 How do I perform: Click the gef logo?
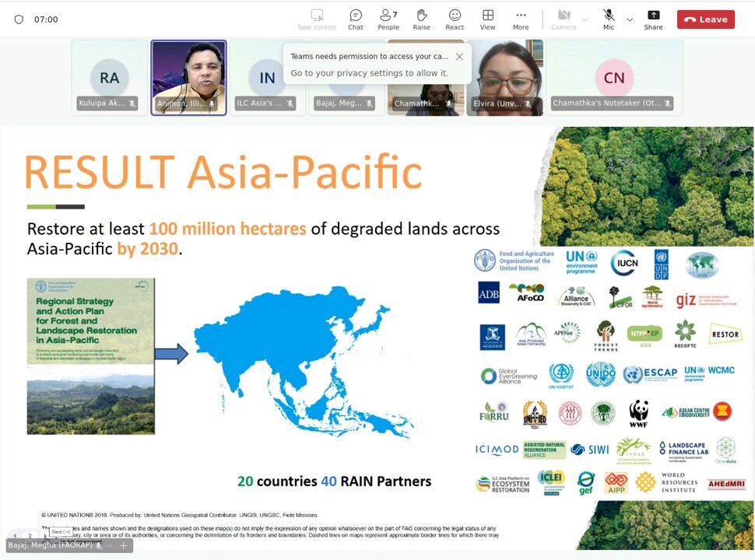pos(585,482)
